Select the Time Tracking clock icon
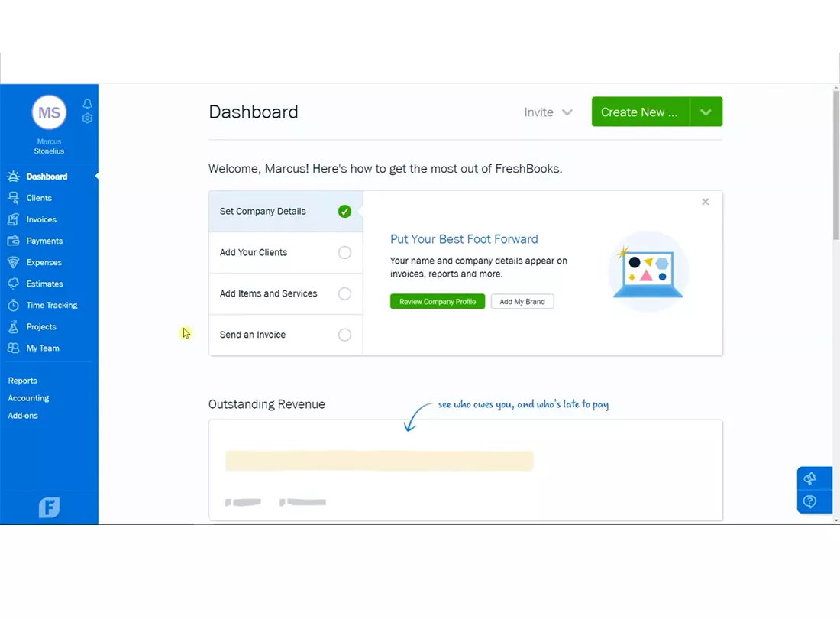The image size is (840, 619). pyautogui.click(x=15, y=305)
